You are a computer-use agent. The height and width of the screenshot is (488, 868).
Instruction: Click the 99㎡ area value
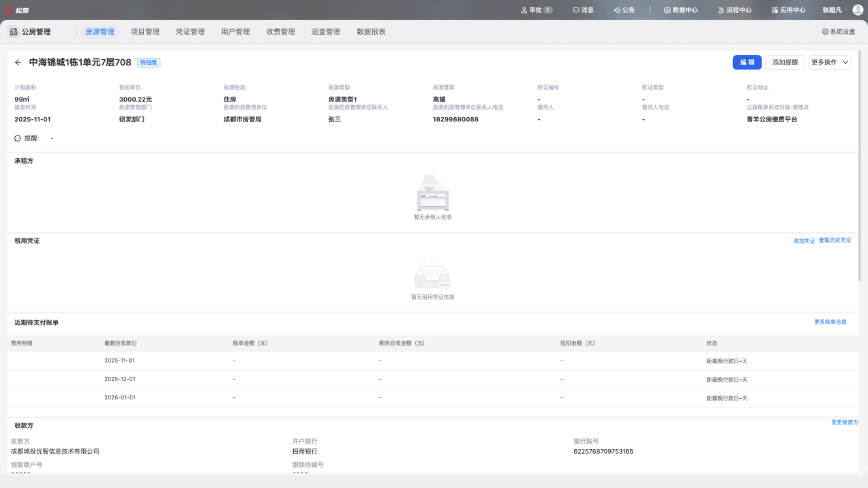coord(22,100)
